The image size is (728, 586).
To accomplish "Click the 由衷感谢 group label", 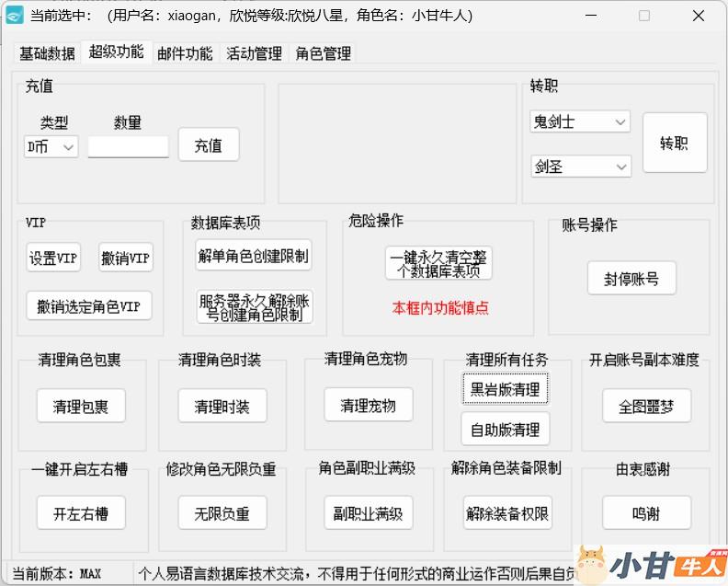I will click(x=643, y=469).
